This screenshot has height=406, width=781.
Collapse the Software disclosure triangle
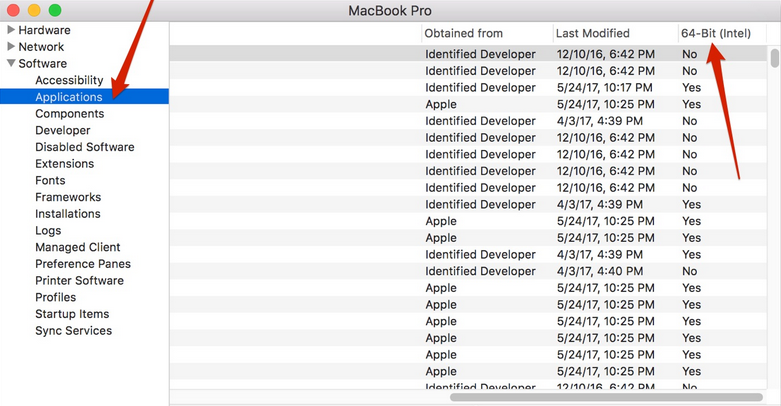tap(11, 63)
